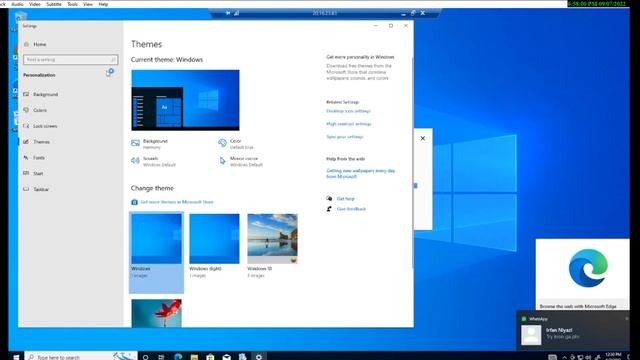Viewport: 640px width, 360px height.
Task: Open Tools menu in player menu bar
Action: (72, 4)
